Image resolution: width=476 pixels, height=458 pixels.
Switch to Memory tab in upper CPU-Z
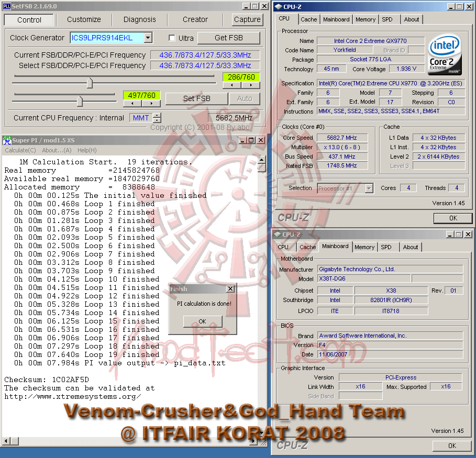(366, 19)
